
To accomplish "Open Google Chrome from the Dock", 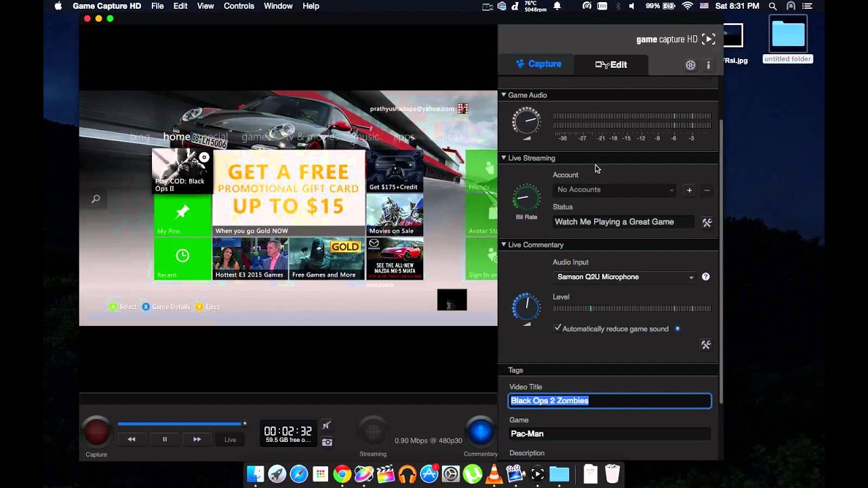I will 342,474.
